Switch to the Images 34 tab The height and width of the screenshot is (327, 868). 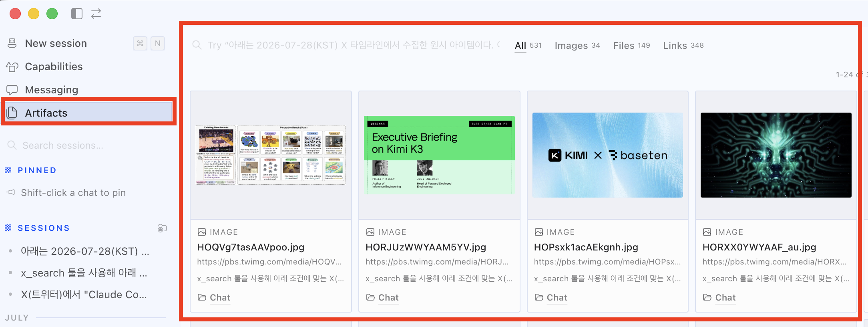point(577,46)
